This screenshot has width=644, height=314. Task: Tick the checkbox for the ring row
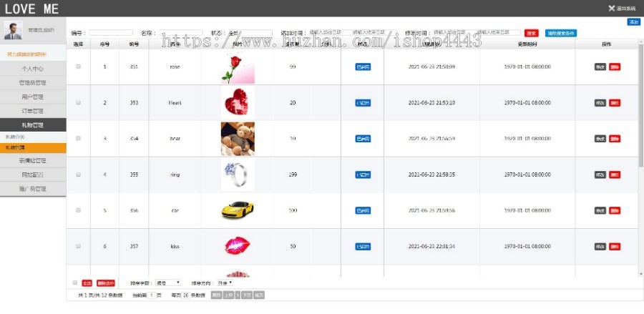tap(78, 175)
